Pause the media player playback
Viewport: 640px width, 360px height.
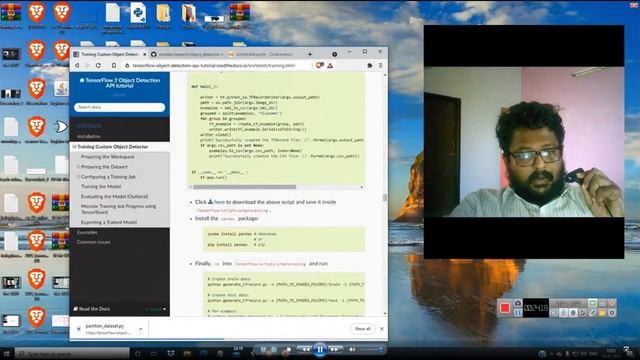click(320, 349)
